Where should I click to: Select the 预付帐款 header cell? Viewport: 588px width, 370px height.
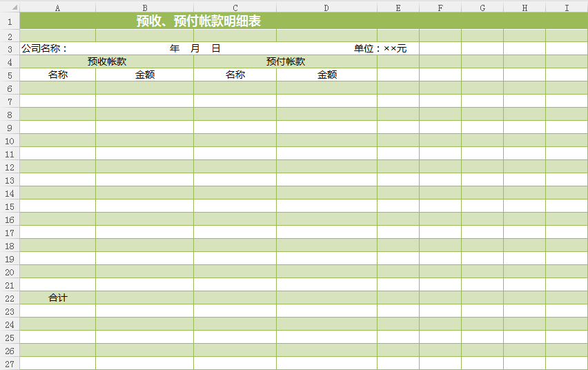pyautogui.click(x=285, y=62)
